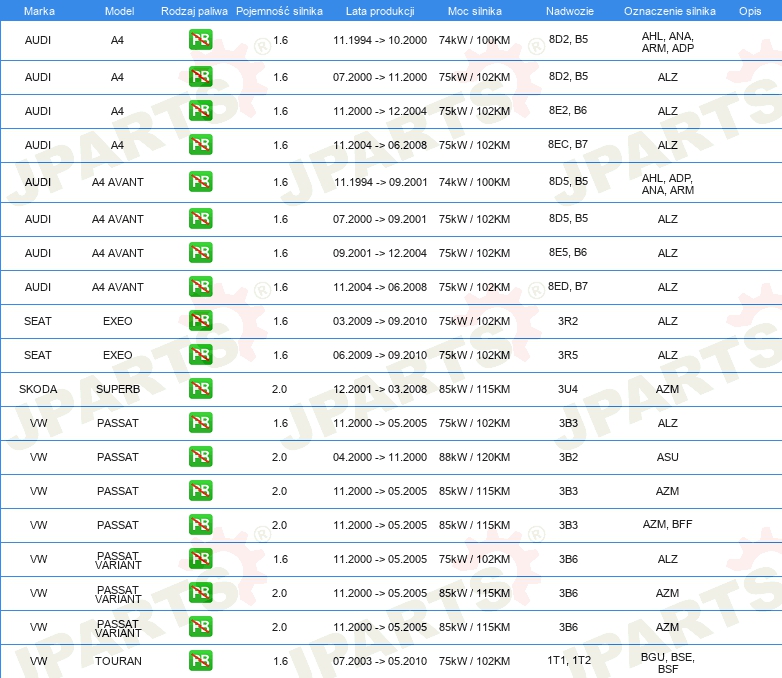Click the Moc silnika column header

tap(475, 11)
